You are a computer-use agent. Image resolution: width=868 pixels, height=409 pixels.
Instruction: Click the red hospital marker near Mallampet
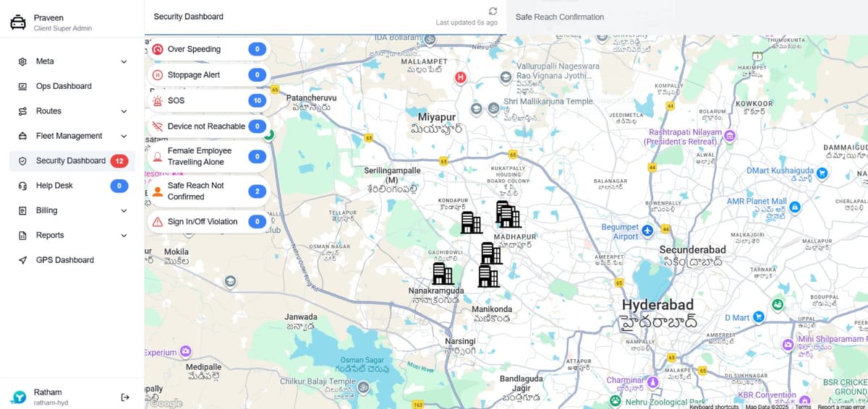(x=460, y=77)
